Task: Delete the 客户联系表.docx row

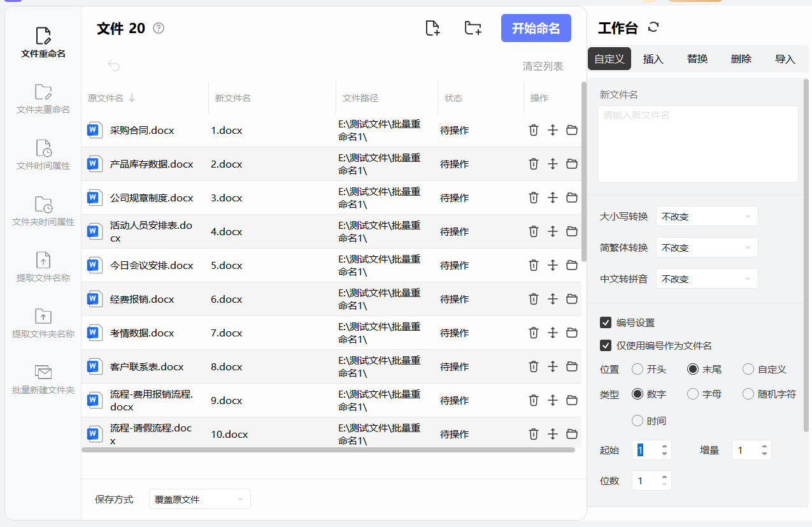Action: (x=534, y=366)
